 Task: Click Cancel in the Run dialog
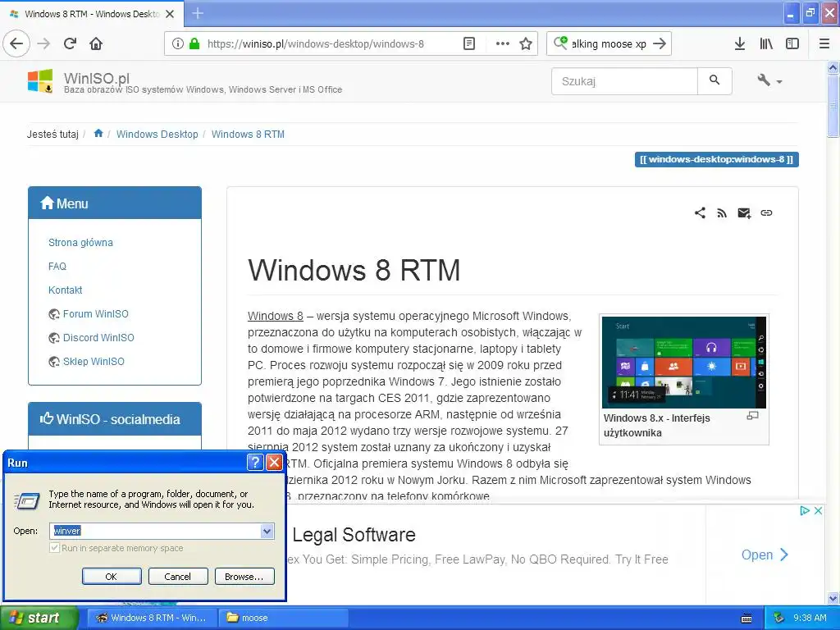pos(178,577)
